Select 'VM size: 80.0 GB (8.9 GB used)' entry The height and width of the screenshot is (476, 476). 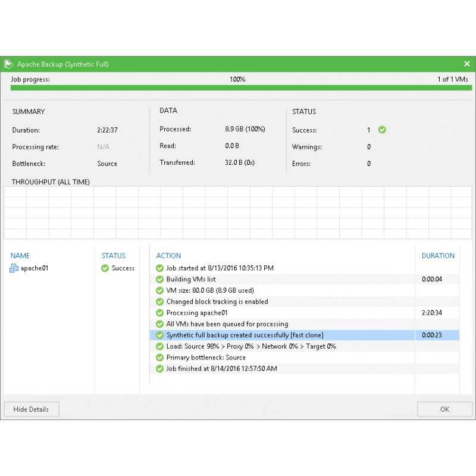click(305, 290)
